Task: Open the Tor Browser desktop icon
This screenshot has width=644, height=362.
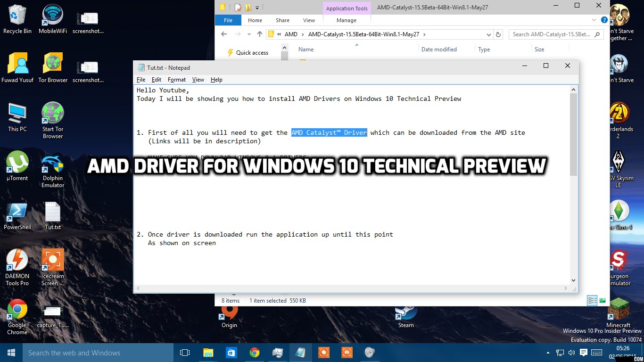Action: coord(53,68)
